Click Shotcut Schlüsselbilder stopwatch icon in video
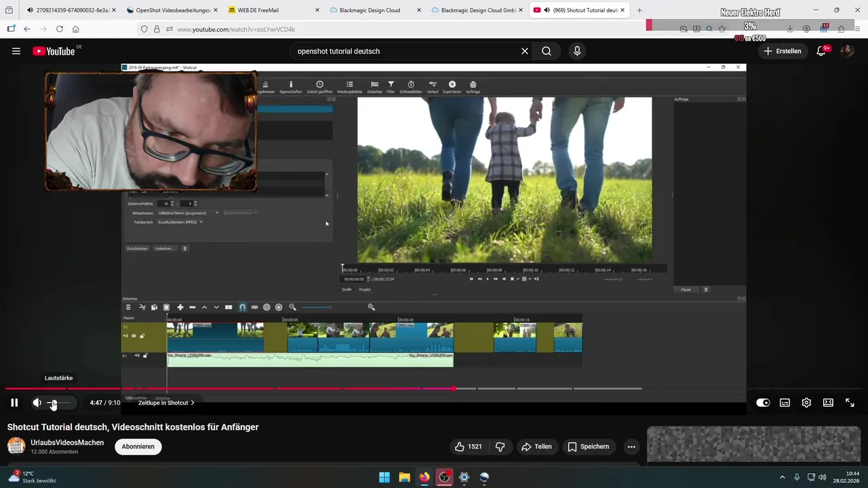This screenshot has height=488, width=868. tap(410, 87)
